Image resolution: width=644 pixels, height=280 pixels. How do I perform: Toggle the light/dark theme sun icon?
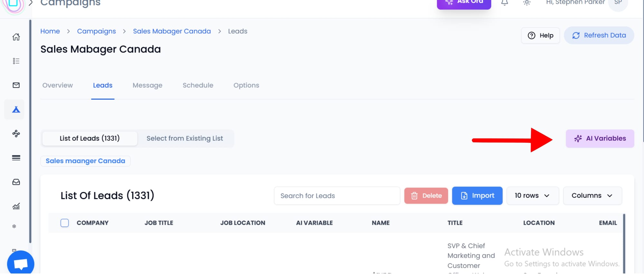(527, 3)
